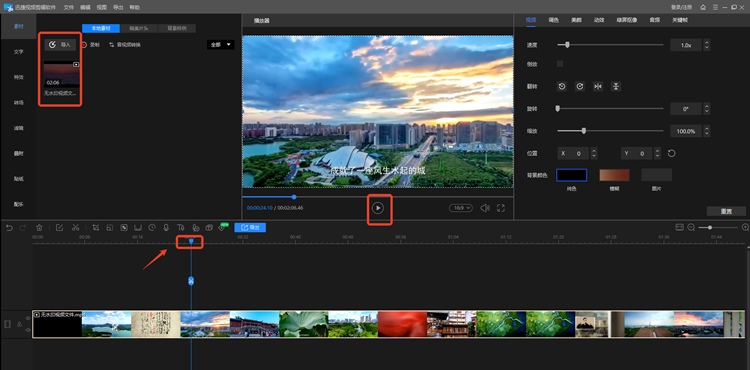
Task: Switch to the 调色 properties tab
Action: click(x=553, y=20)
